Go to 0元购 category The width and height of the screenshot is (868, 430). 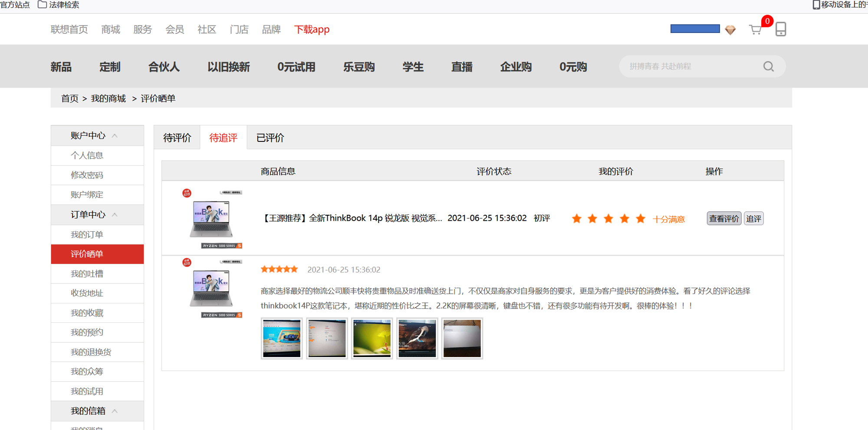click(x=573, y=67)
